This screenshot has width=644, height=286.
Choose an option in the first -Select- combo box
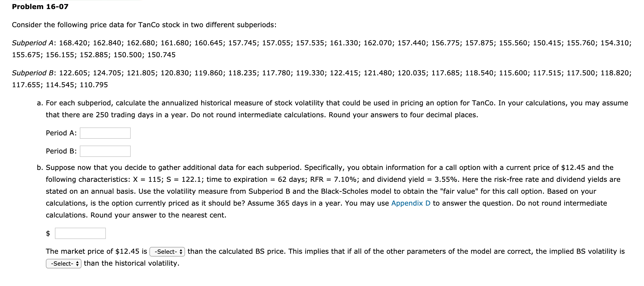pyautogui.click(x=167, y=251)
